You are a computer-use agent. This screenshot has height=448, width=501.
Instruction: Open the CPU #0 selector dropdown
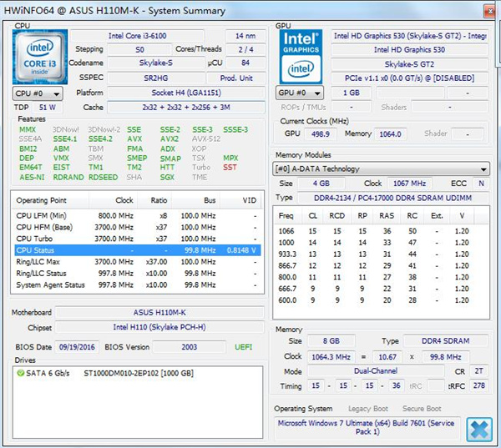click(37, 93)
